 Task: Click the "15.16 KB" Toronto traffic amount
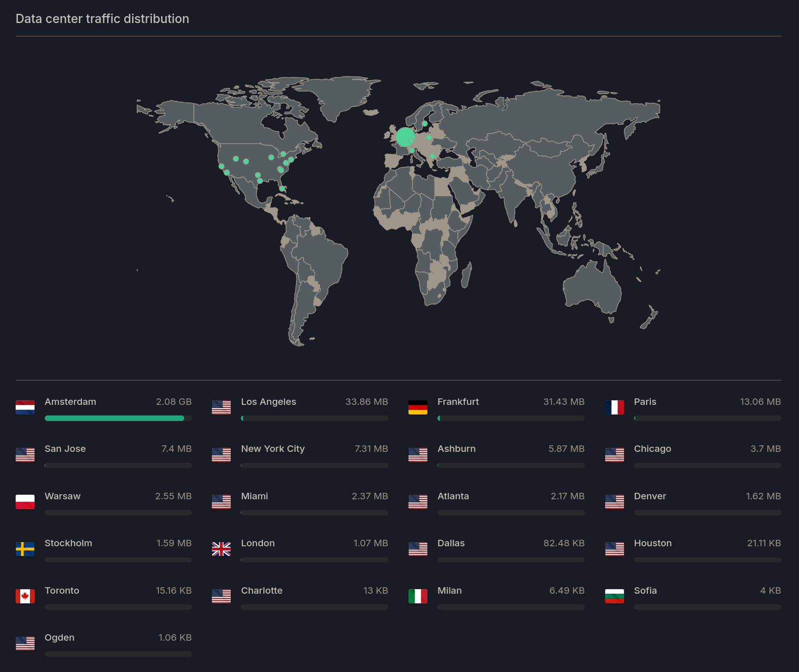tap(174, 590)
